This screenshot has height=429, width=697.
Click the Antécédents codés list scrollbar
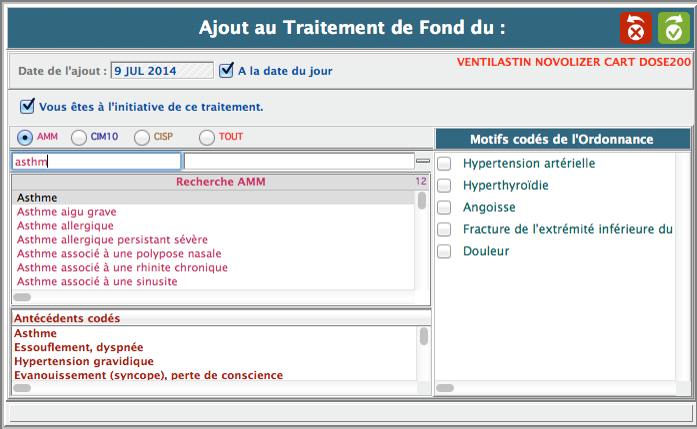[424, 353]
